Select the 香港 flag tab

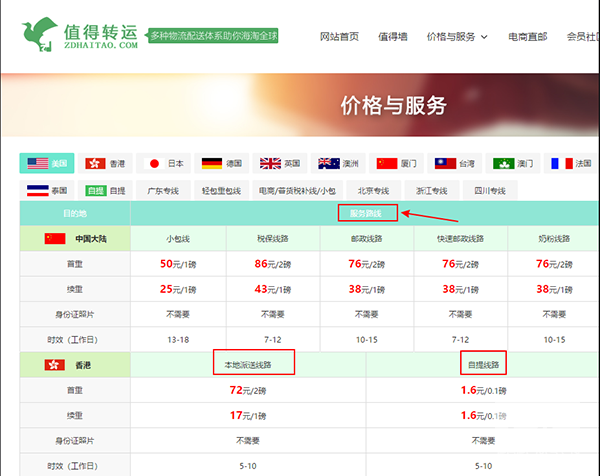106,163
